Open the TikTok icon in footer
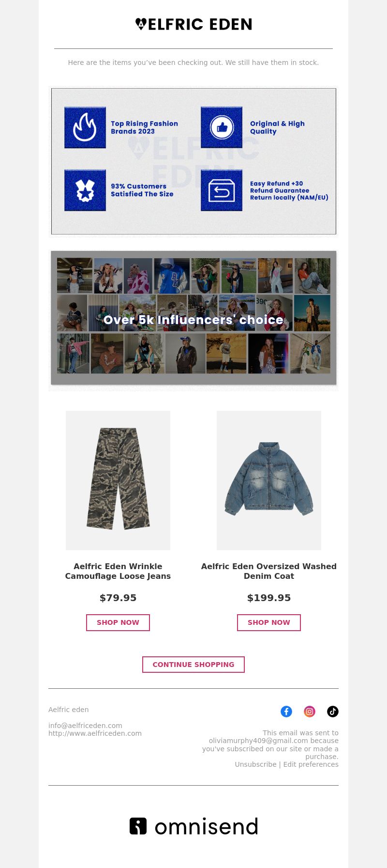 (x=333, y=712)
